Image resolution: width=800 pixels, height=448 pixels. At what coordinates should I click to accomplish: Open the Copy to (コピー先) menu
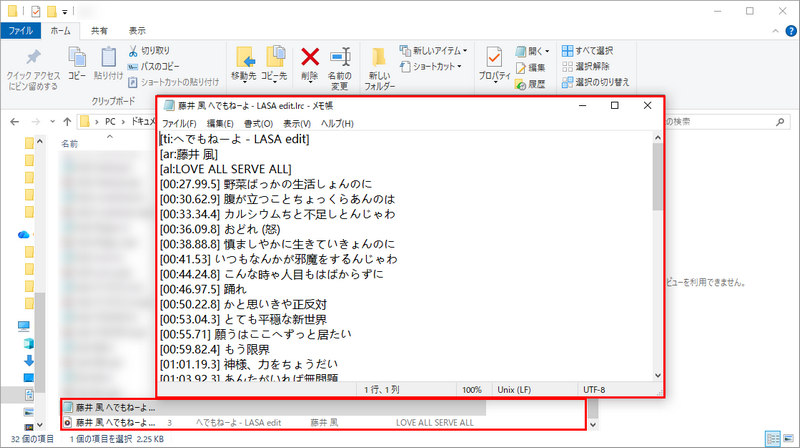click(274, 64)
